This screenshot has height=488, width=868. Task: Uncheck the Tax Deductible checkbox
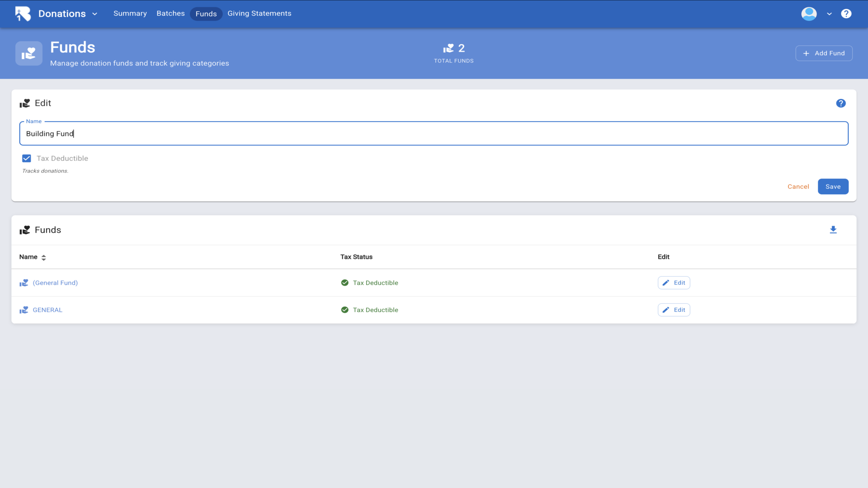click(x=27, y=159)
